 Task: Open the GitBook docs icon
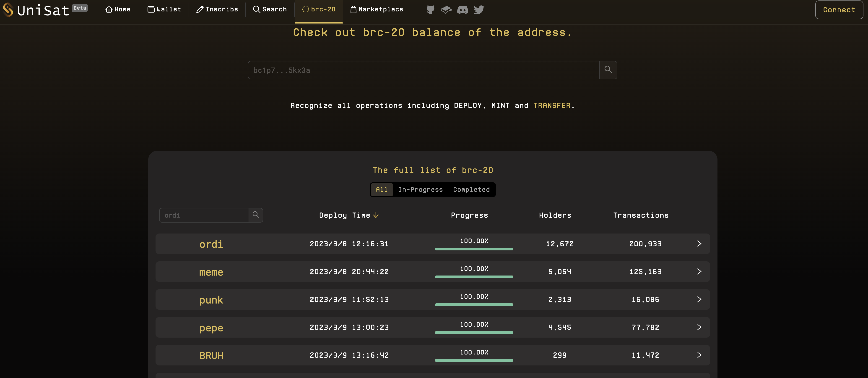pos(446,9)
